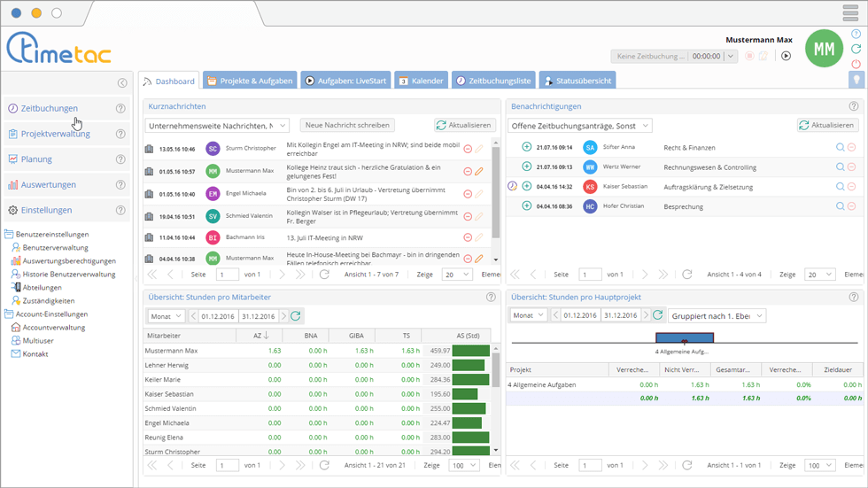The height and width of the screenshot is (488, 868).
Task: Start time tracking with the play icon
Action: [x=785, y=56]
